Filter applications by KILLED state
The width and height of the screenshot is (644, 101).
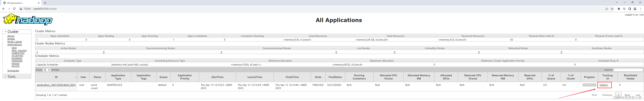click(15, 66)
